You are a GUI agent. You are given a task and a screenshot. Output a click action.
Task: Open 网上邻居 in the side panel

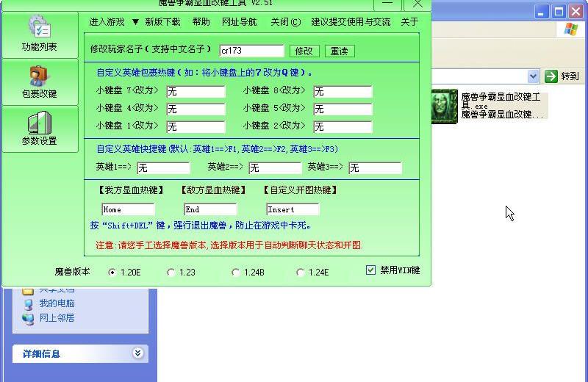click(x=57, y=318)
